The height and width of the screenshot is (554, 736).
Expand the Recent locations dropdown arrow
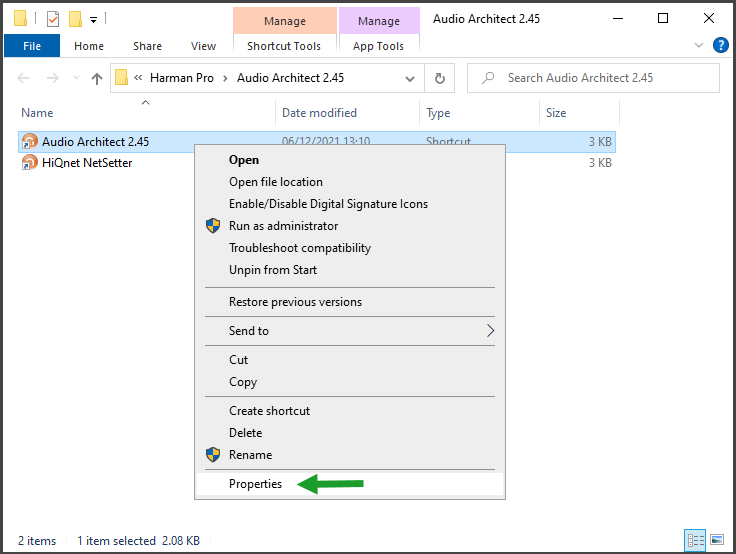click(76, 78)
